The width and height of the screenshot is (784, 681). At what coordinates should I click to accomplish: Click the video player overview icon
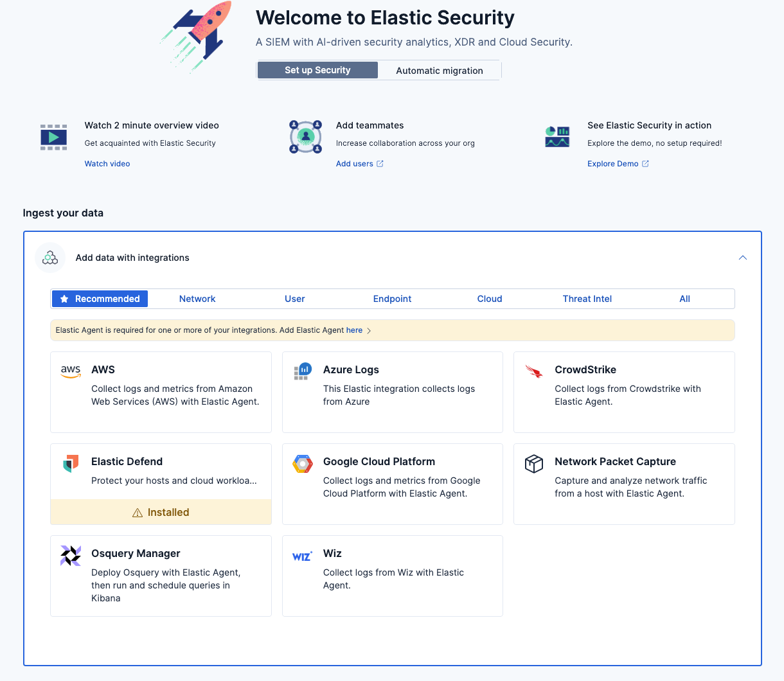(54, 137)
